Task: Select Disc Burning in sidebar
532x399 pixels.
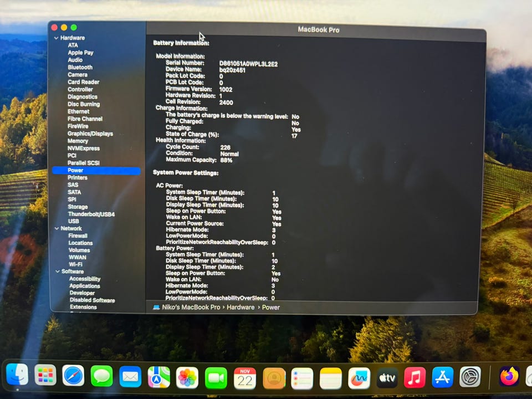Action: pos(84,104)
